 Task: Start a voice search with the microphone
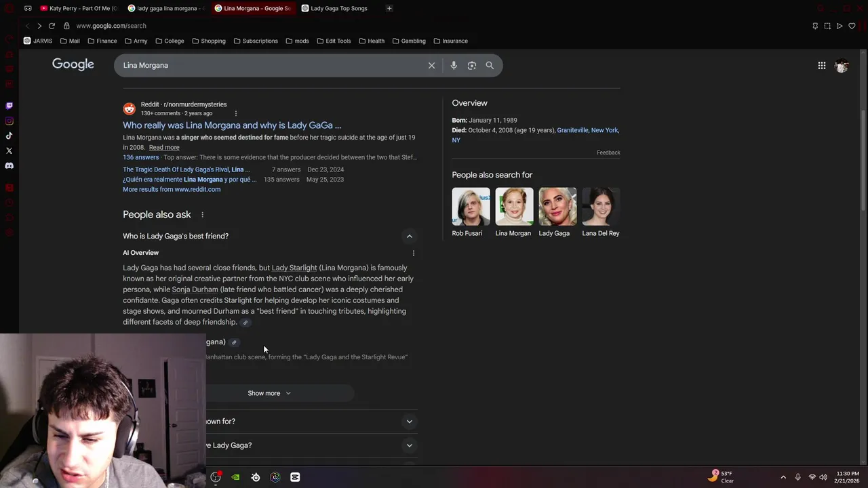click(454, 65)
